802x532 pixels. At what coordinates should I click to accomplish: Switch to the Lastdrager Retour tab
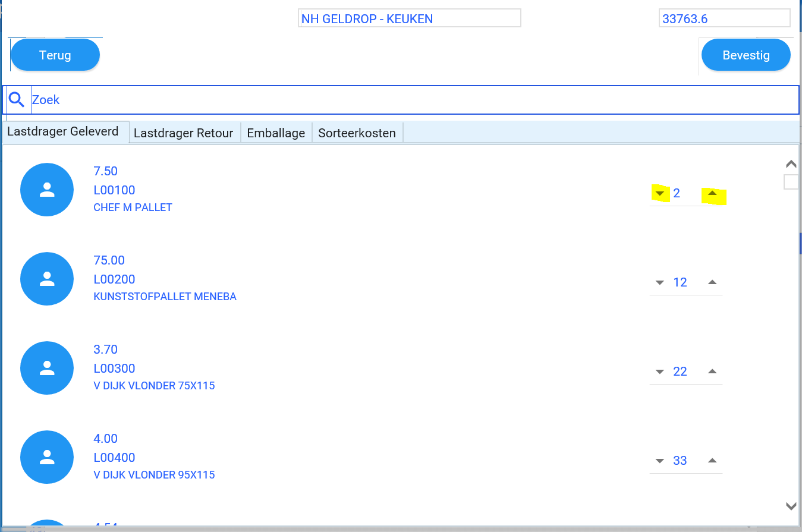pos(183,133)
